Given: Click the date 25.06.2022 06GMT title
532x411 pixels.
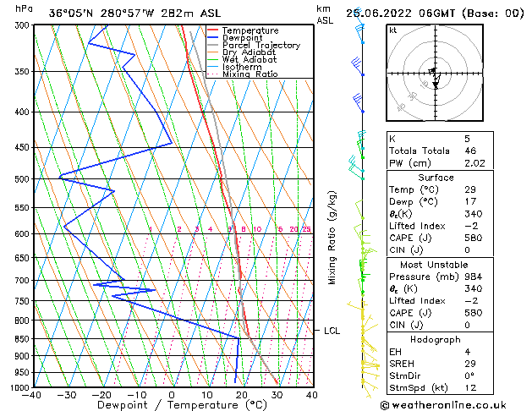Looking at the screenshot, I should [x=400, y=14].
